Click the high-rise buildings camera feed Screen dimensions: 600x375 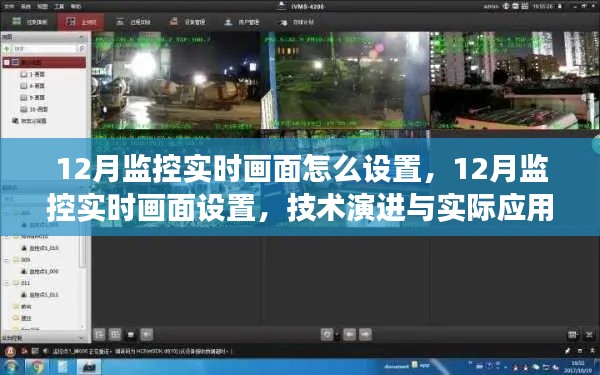[514, 80]
